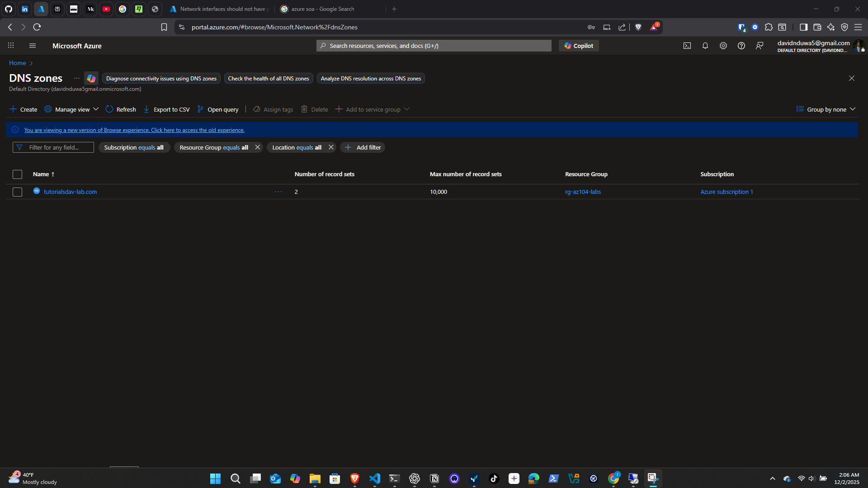Image resolution: width=868 pixels, height=488 pixels.
Task: Close the DNS zones blade
Action: point(852,78)
